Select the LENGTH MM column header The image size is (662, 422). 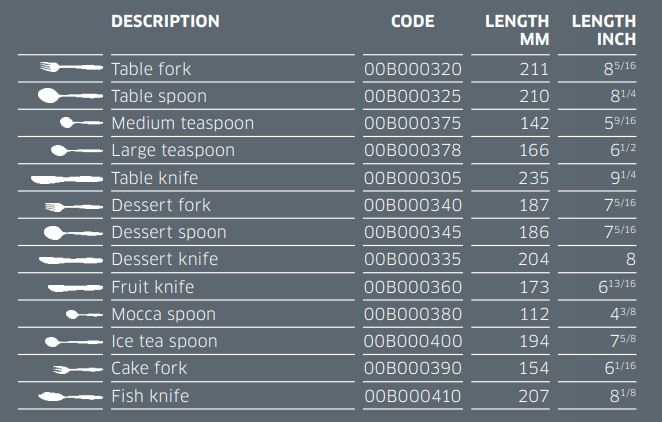coord(517,30)
